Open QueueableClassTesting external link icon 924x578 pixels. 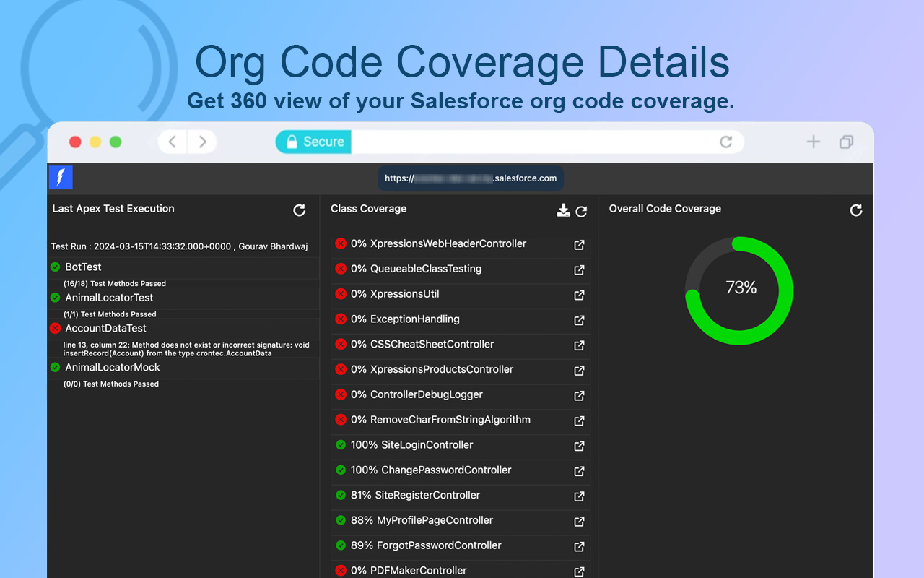click(579, 270)
